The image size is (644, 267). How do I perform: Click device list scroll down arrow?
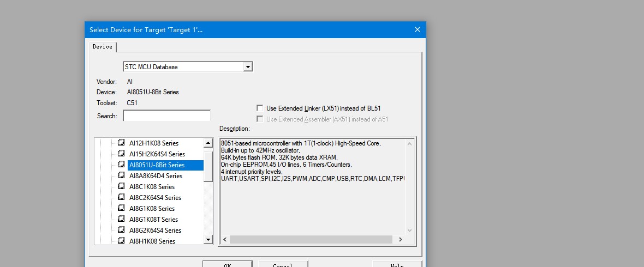208,240
